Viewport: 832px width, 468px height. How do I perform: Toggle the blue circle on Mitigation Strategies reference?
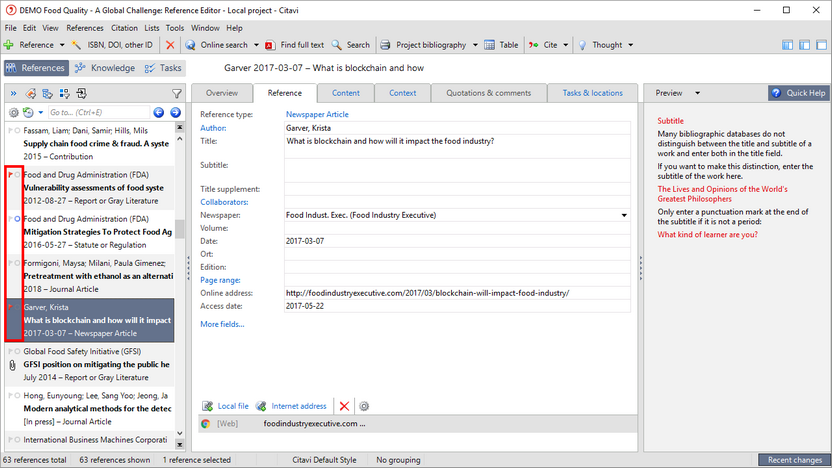click(18, 219)
